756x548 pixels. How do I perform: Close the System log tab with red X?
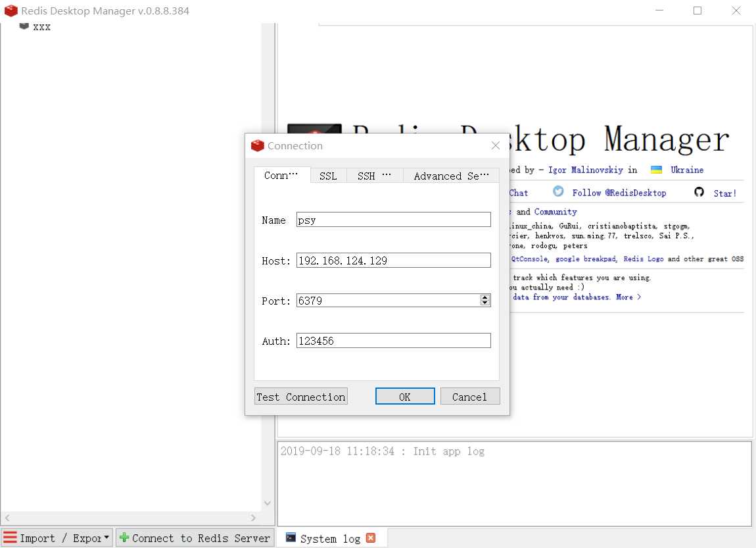click(370, 538)
